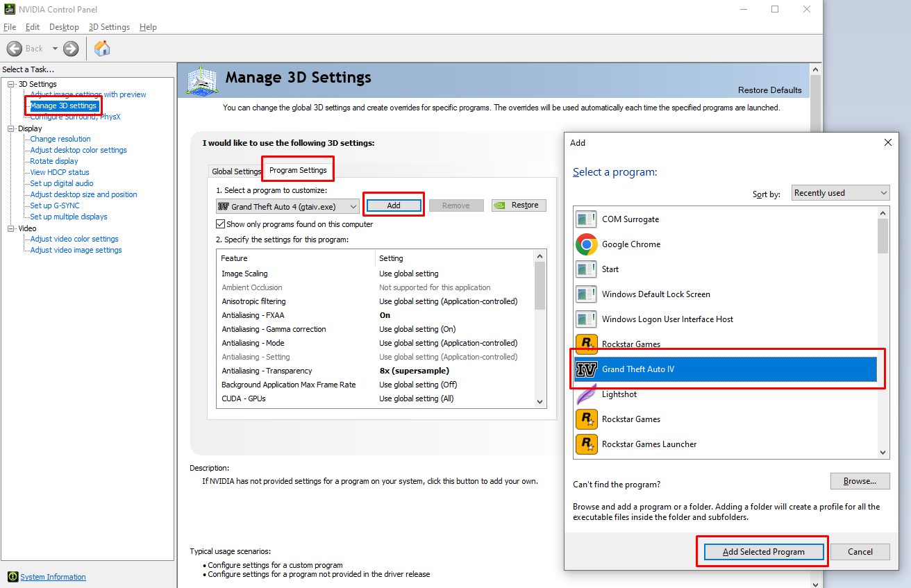Switch to the Global Settings tab
911x588 pixels.
coord(237,171)
